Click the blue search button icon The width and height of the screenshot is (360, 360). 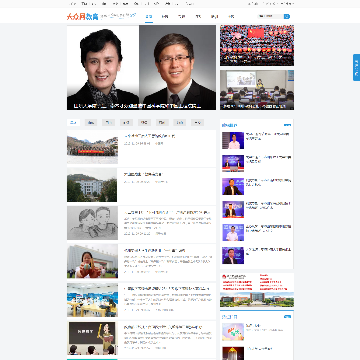pos(287,16)
